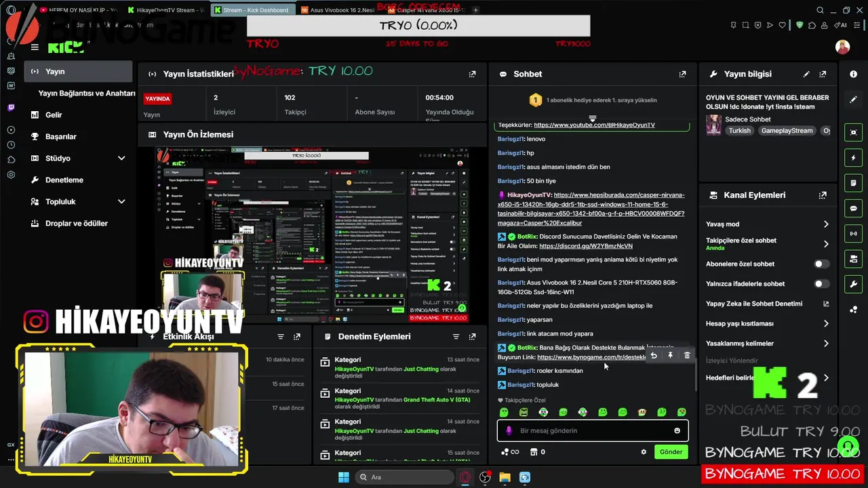Image resolution: width=868 pixels, height=488 pixels.
Task: Click the purple microphone icon in chat input
Action: tap(509, 430)
